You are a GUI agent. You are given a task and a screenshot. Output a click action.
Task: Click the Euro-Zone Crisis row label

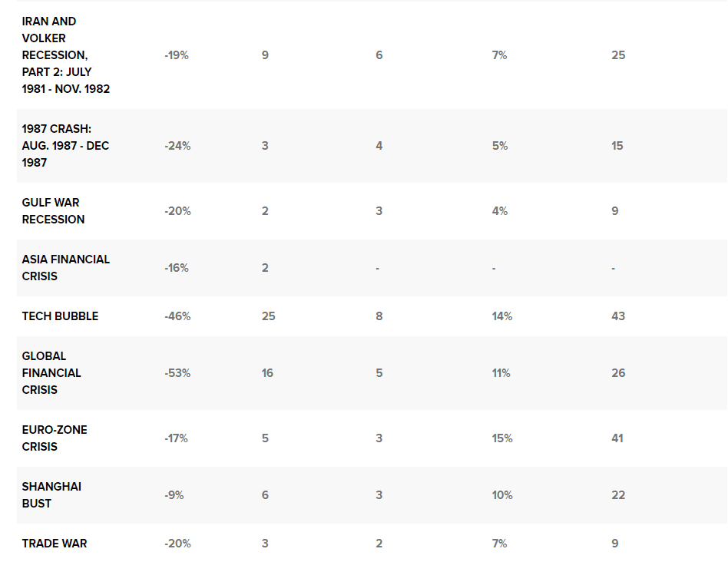pos(55,438)
